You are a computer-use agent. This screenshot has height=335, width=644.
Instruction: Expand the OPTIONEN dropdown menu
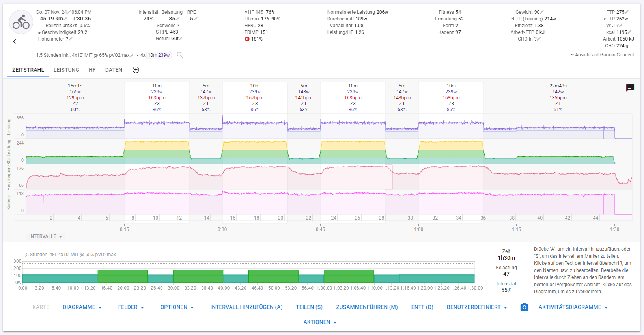(x=177, y=307)
